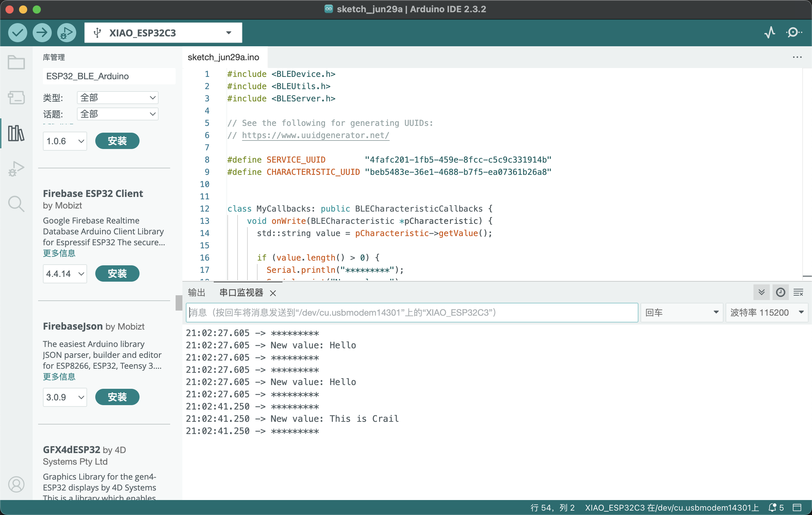Select the Library Manager books icon
The height and width of the screenshot is (515, 812).
(16, 133)
